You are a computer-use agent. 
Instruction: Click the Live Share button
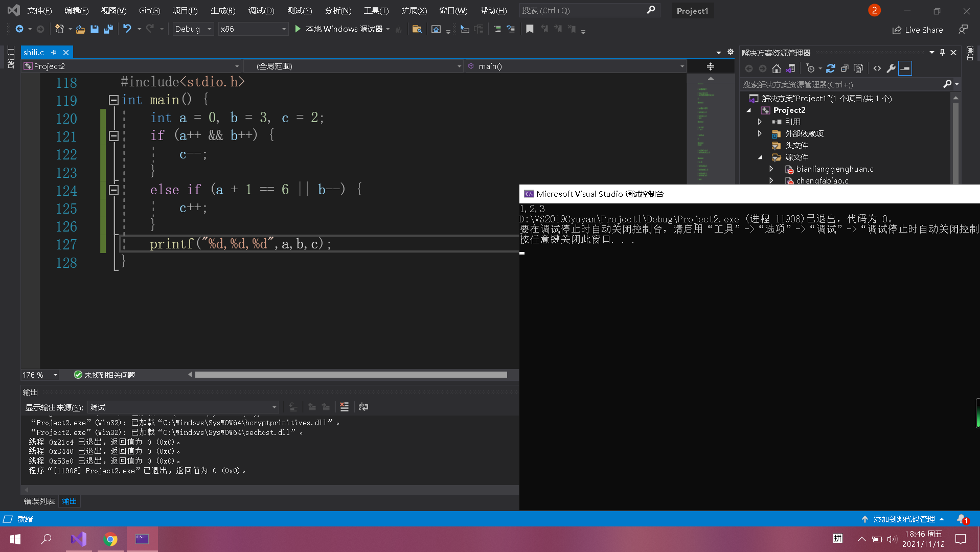pyautogui.click(x=918, y=30)
